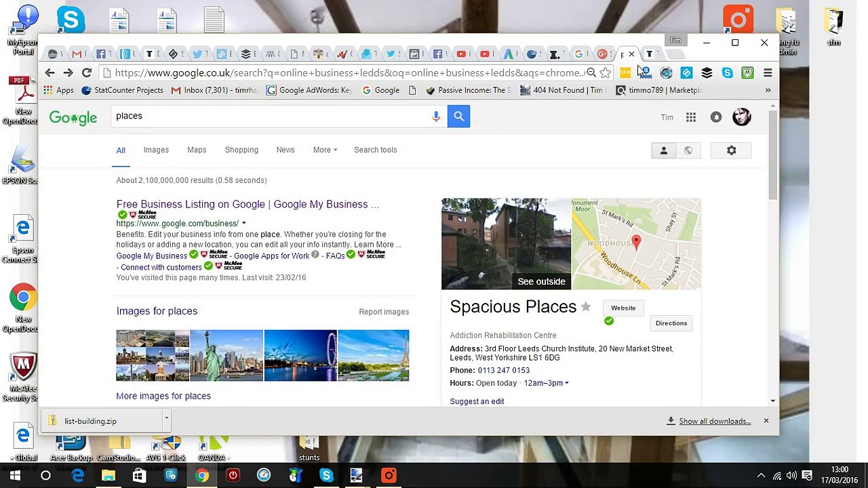Activate voice search microphone icon
Screen dimensions: 868x488
[436, 117]
